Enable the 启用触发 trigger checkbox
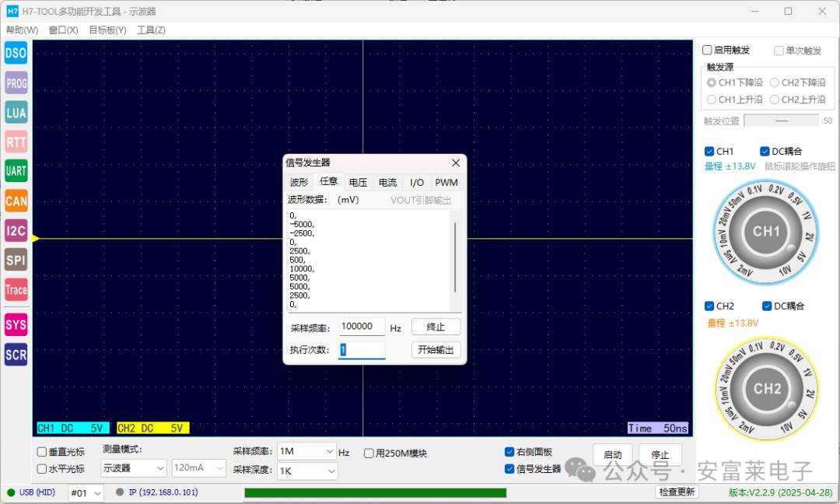Image resolution: width=840 pixels, height=504 pixels. [x=706, y=49]
